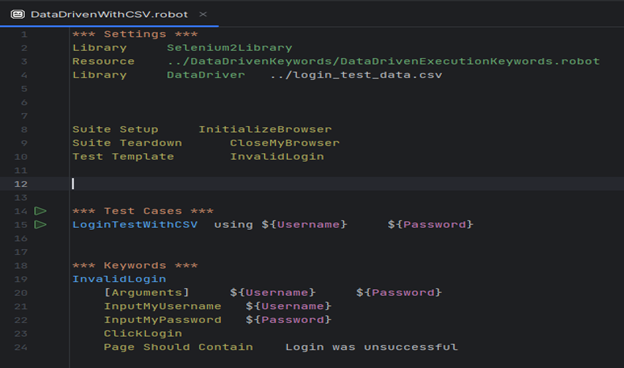Click the Page Should Contain keyword
Screen dimensions: 624x368
(178, 347)
